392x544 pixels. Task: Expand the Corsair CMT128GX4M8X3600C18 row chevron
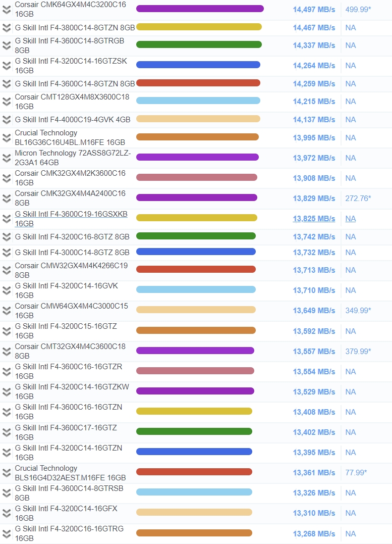[7, 102]
